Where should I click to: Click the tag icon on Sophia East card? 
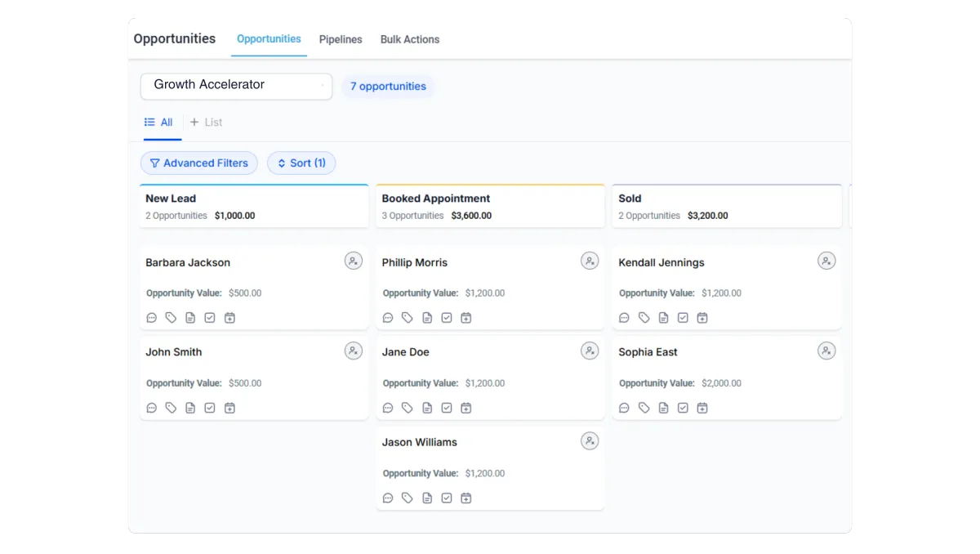point(644,408)
